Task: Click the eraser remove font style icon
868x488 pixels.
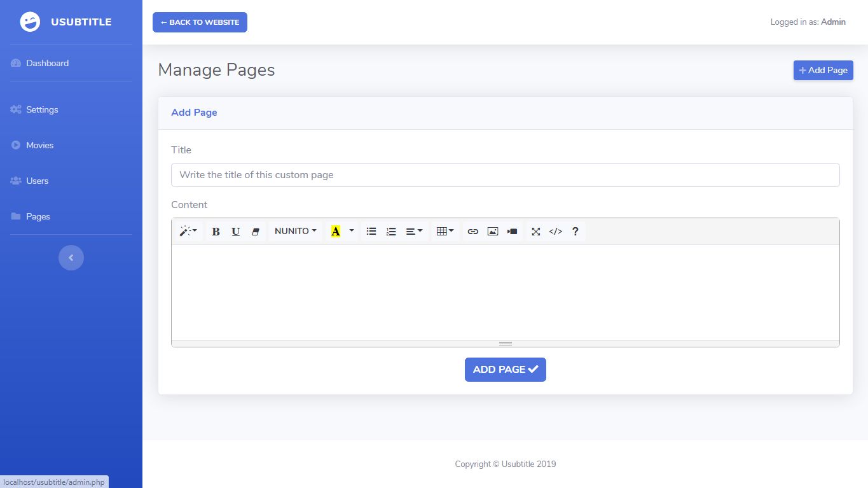Action: pos(256,232)
